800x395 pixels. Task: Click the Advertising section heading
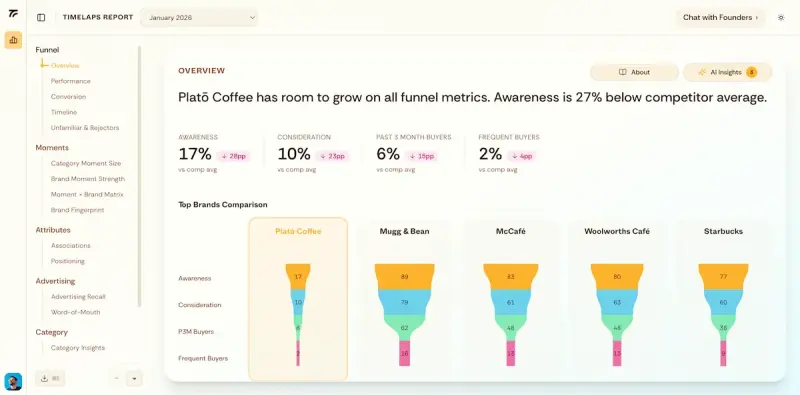coord(55,281)
